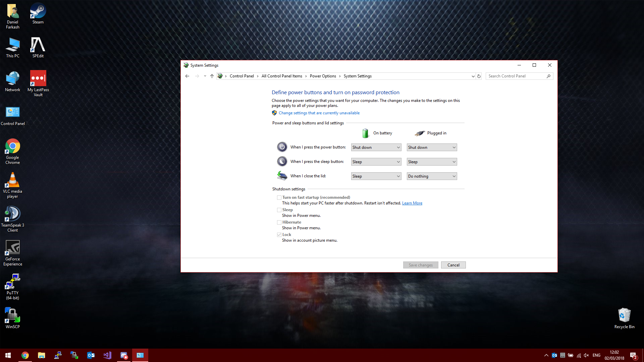The width and height of the screenshot is (644, 362).
Task: Open Visual Studio from the taskbar
Action: click(x=107, y=355)
